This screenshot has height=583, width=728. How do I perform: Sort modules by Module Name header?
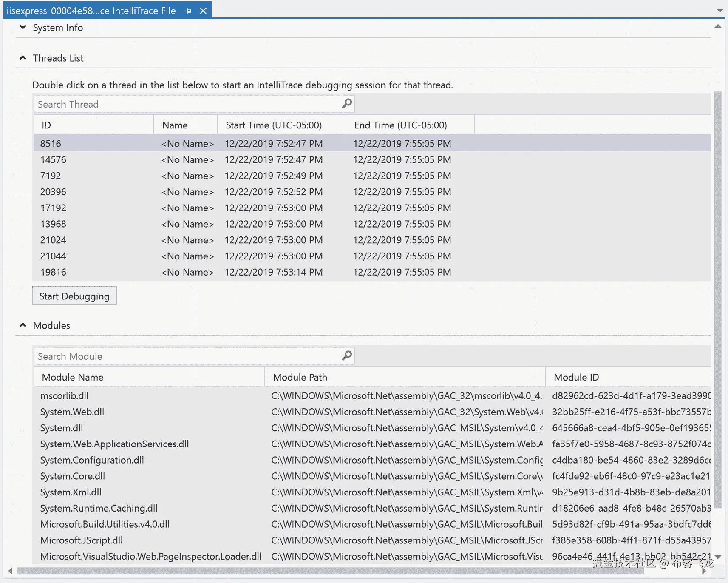149,377
